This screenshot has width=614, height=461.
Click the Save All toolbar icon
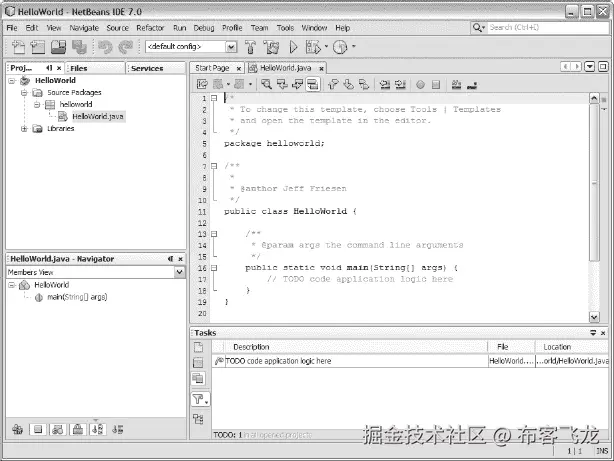coord(79,47)
